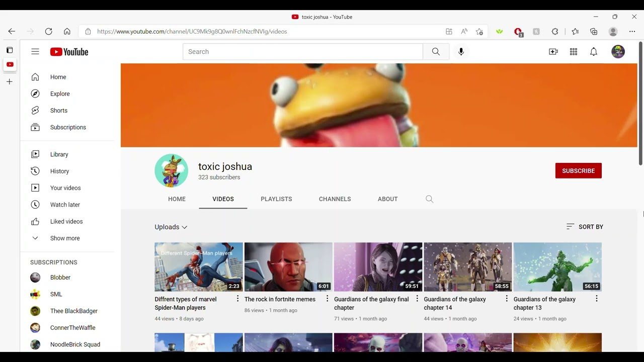The width and height of the screenshot is (644, 362).
Task: Select the VIDEOS channel tab
Action: [x=223, y=199]
